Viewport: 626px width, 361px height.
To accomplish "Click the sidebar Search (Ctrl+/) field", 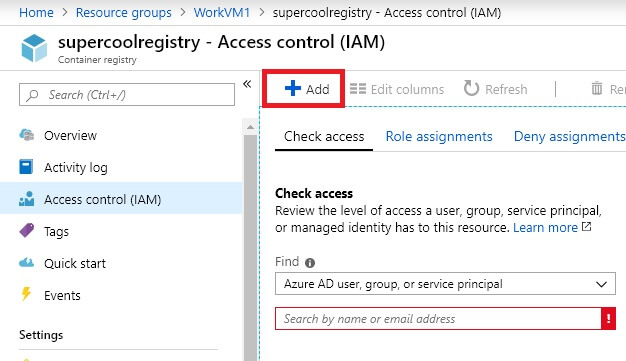I will pyautogui.click(x=127, y=95).
